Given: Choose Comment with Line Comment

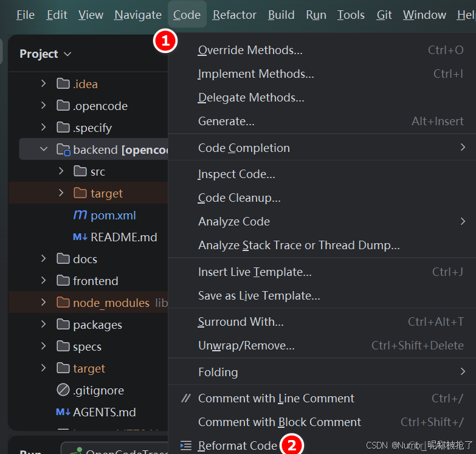Looking at the screenshot, I should pos(322,398).
